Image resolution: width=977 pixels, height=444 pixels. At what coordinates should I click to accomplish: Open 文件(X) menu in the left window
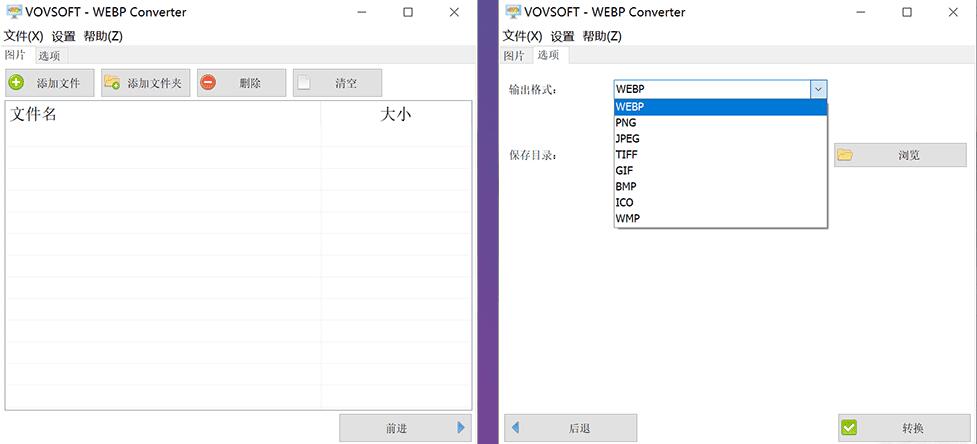[x=23, y=36]
